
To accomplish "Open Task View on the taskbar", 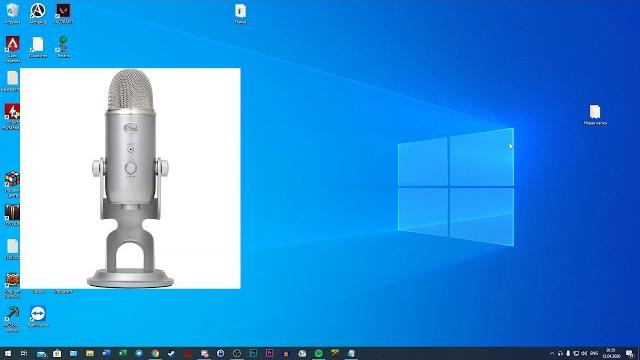I will pos(24,353).
